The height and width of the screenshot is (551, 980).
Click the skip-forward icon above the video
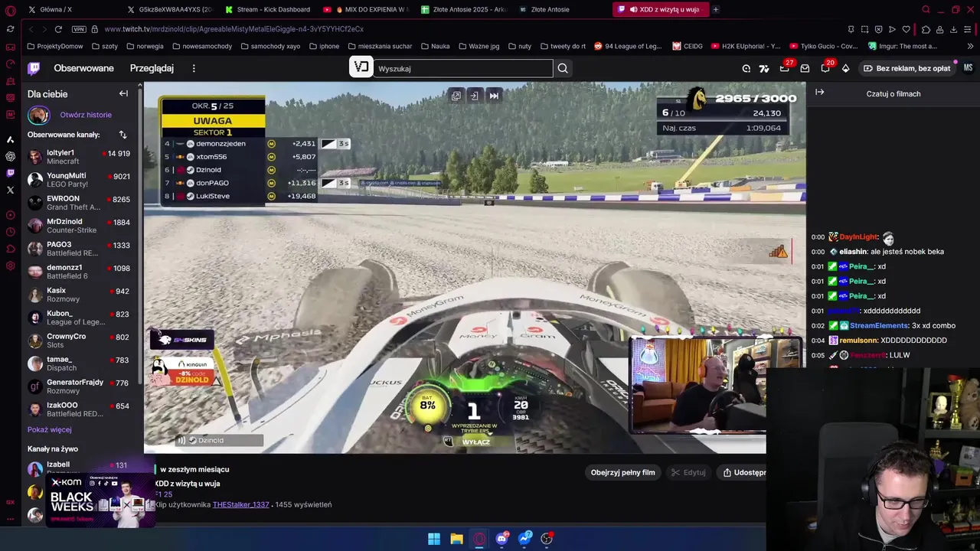click(494, 96)
